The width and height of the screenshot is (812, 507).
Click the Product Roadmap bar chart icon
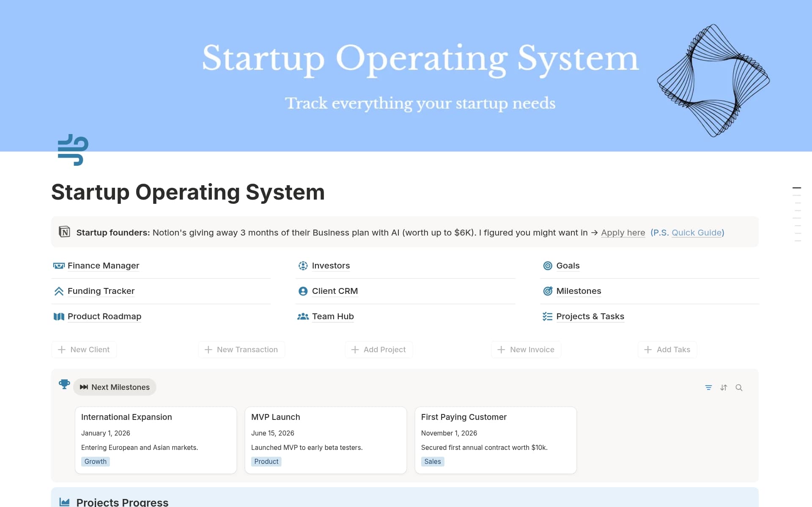coord(59,316)
